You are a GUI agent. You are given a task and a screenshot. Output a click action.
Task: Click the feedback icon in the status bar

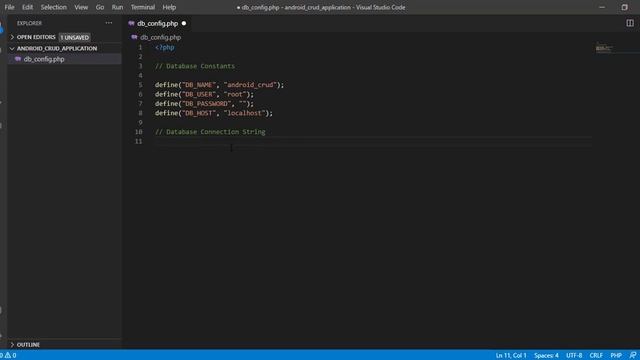click(x=633, y=356)
